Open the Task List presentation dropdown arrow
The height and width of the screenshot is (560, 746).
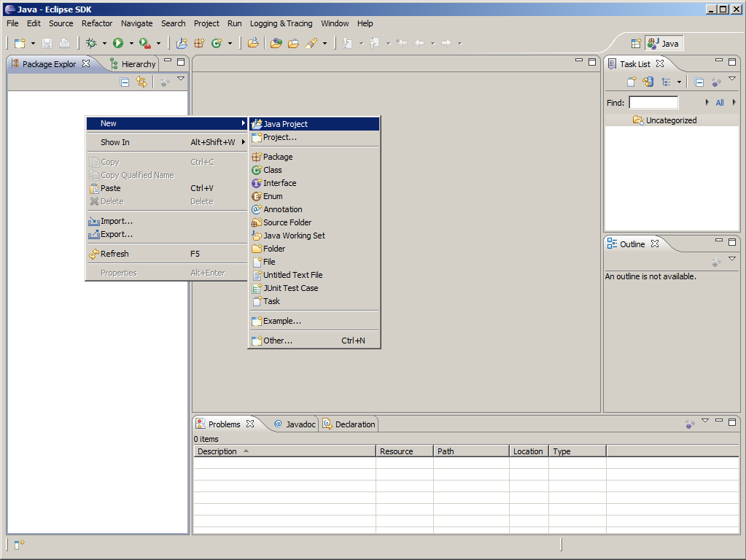tap(679, 82)
